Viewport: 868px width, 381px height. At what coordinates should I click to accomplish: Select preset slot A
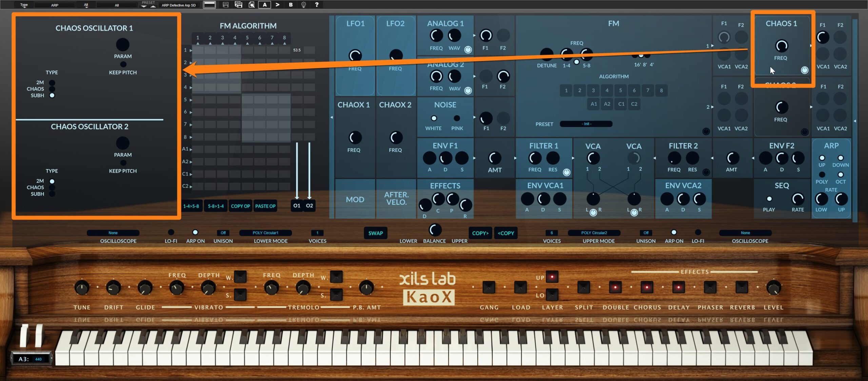pos(264,5)
